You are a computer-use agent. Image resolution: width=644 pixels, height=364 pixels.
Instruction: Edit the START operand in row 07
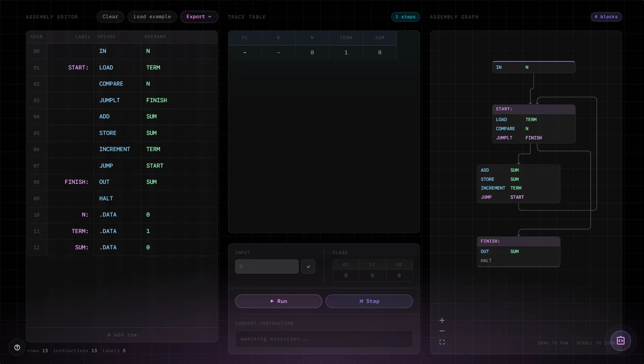(155, 166)
